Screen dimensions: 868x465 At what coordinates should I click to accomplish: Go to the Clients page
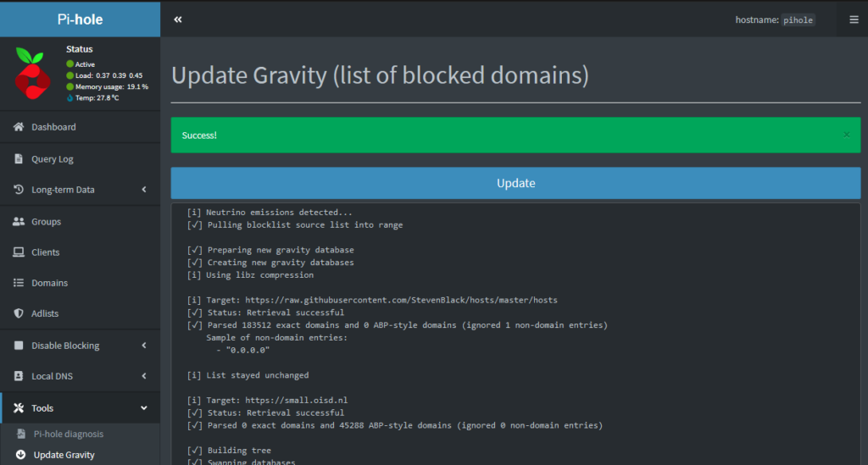(81, 252)
